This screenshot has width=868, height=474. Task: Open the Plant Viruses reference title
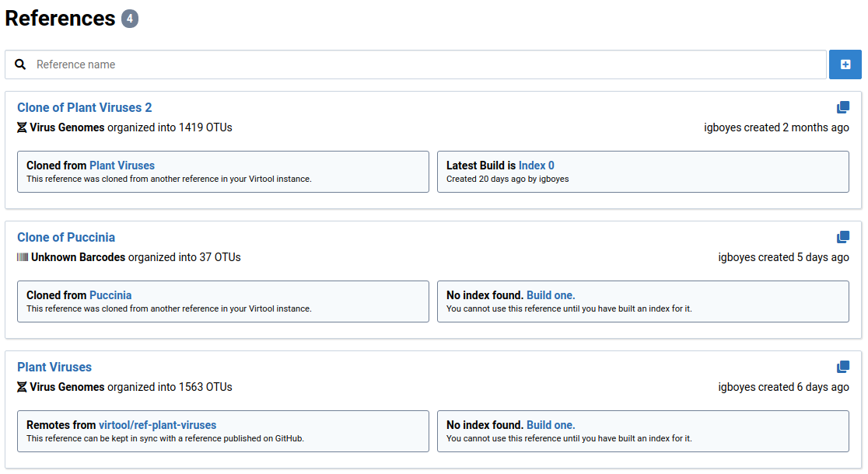click(54, 367)
